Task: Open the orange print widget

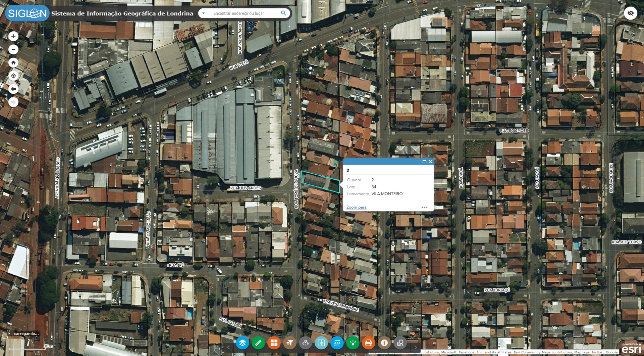Action: (369, 343)
